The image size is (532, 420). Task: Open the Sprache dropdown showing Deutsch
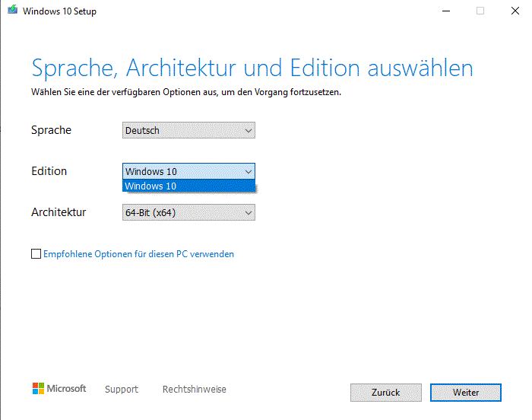coord(188,130)
